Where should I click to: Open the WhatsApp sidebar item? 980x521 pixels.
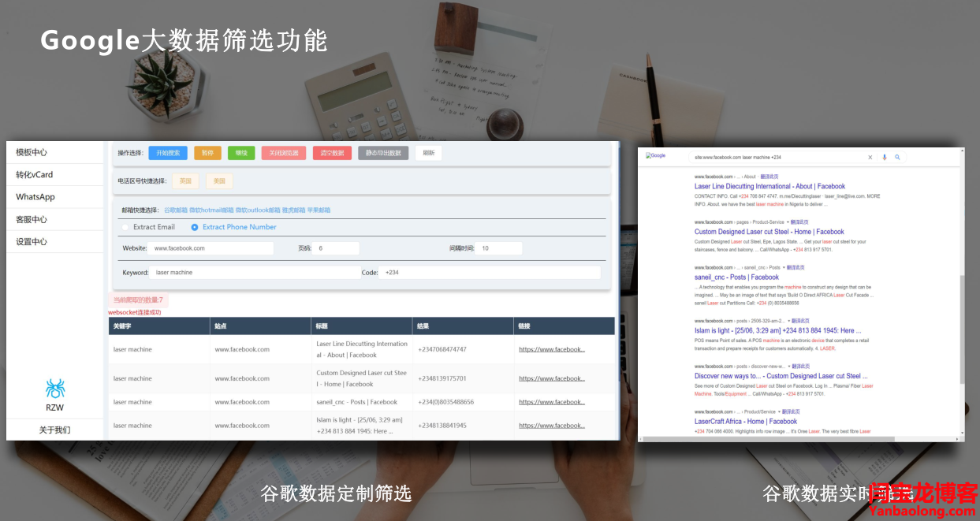pos(35,197)
